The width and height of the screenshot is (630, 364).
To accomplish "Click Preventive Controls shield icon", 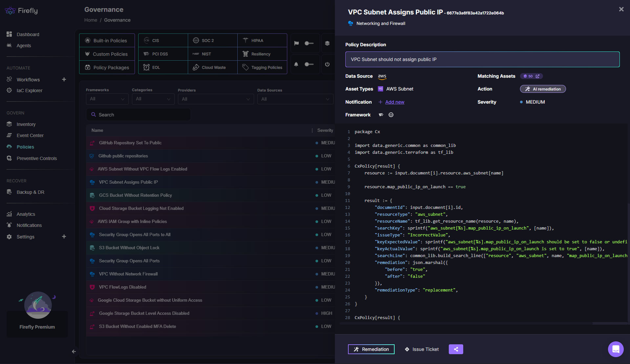I will 9,158.
